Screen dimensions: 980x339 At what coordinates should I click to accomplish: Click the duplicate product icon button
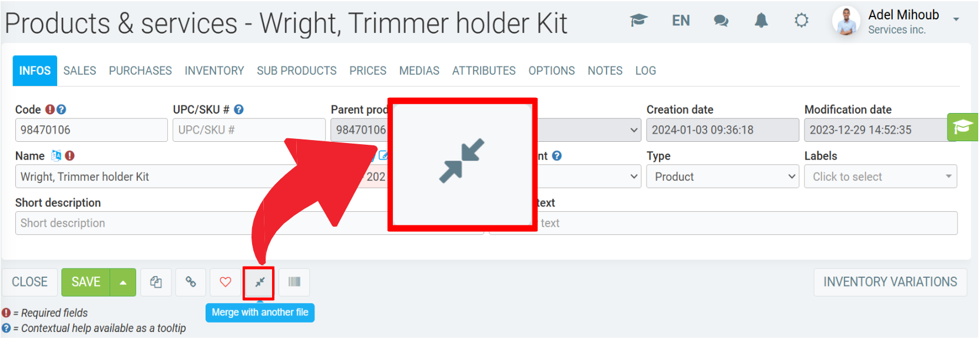(156, 282)
